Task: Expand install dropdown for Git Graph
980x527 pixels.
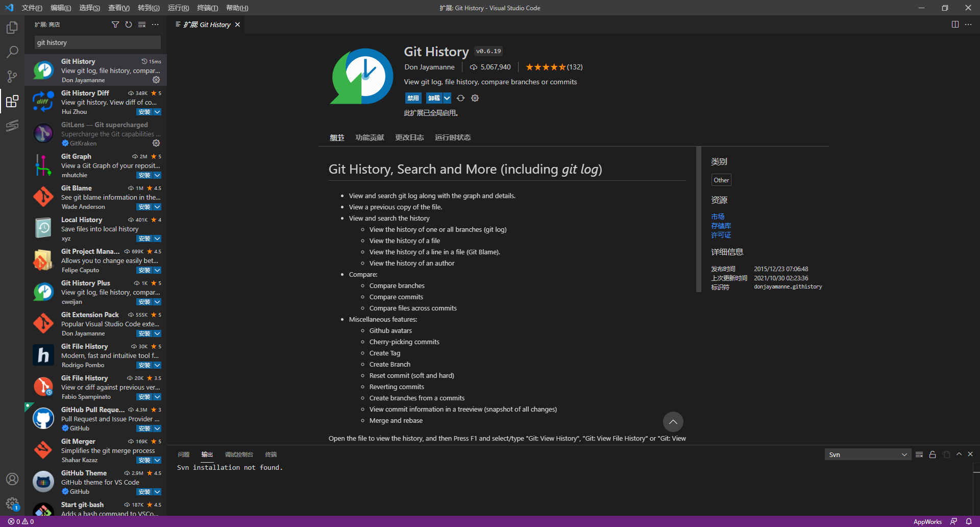Action: pyautogui.click(x=157, y=175)
